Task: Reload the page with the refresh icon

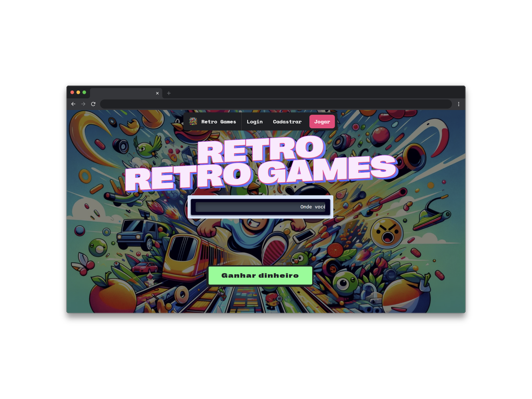Action: point(93,104)
